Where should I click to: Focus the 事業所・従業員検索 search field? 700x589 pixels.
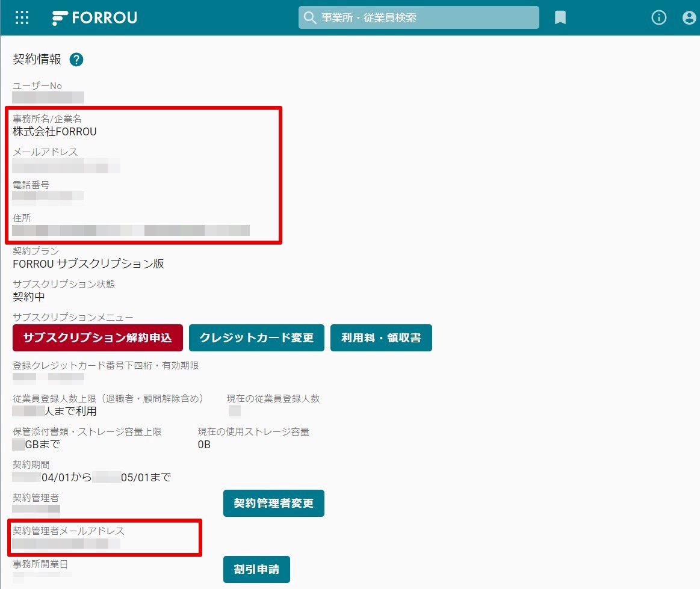[419, 17]
